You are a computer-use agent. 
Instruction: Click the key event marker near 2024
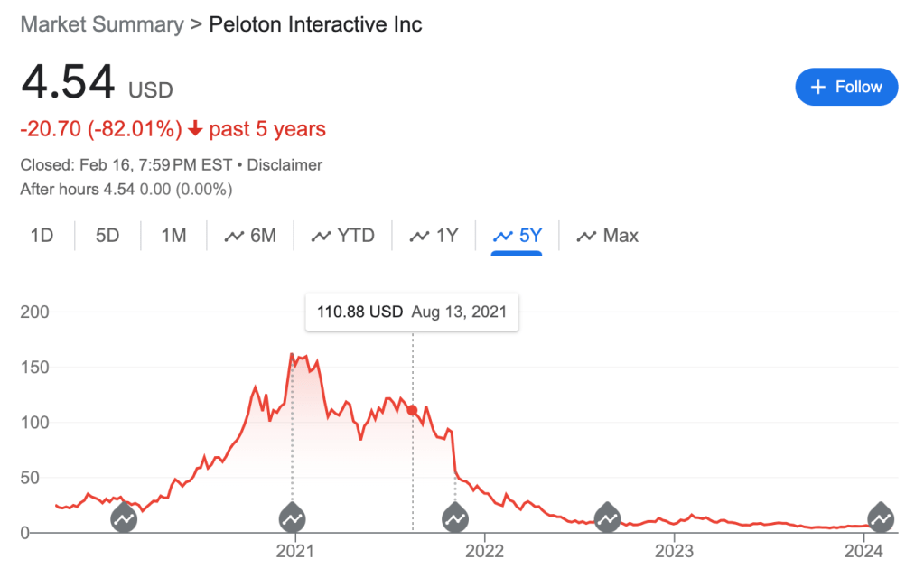pyautogui.click(x=880, y=518)
